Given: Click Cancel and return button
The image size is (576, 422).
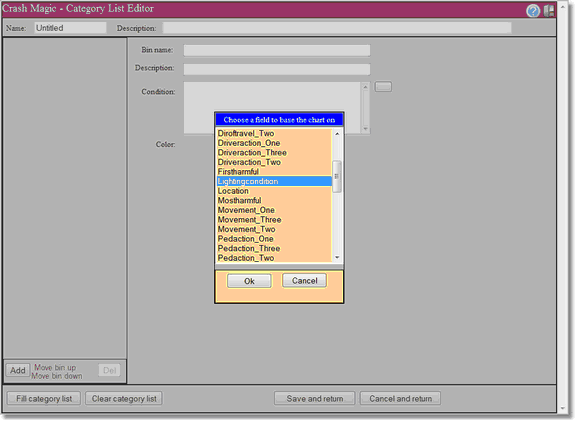Looking at the screenshot, I should 400,398.
